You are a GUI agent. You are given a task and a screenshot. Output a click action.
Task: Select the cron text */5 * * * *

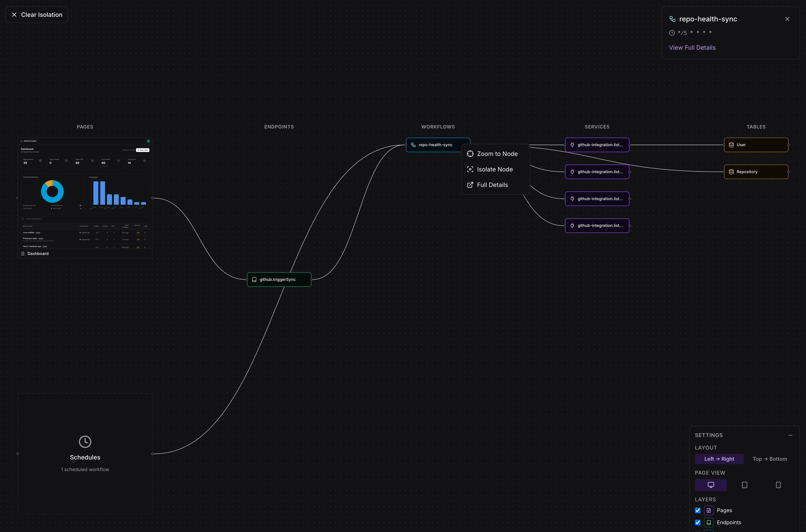point(694,33)
